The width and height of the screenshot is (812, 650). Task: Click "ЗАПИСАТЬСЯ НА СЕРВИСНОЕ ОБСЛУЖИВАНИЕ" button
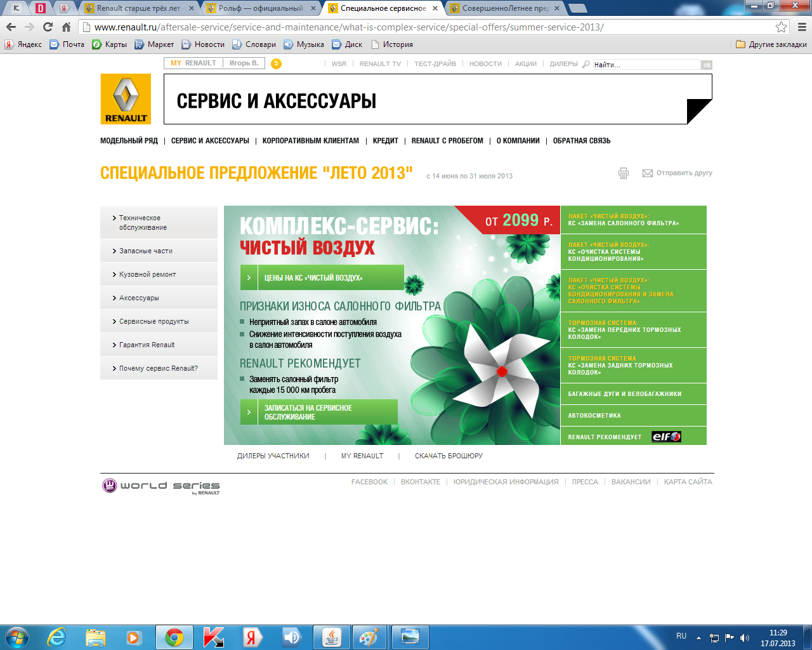(319, 412)
